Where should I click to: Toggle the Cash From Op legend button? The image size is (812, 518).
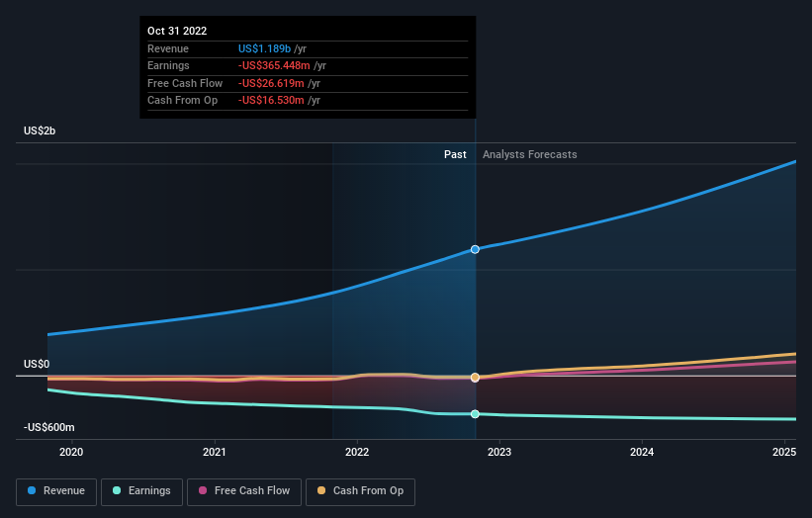pos(360,491)
